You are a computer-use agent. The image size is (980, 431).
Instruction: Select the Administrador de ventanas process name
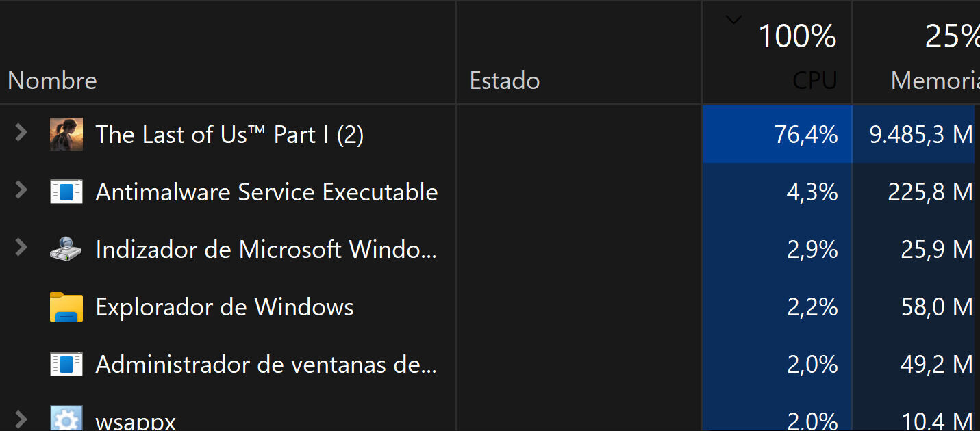click(266, 365)
